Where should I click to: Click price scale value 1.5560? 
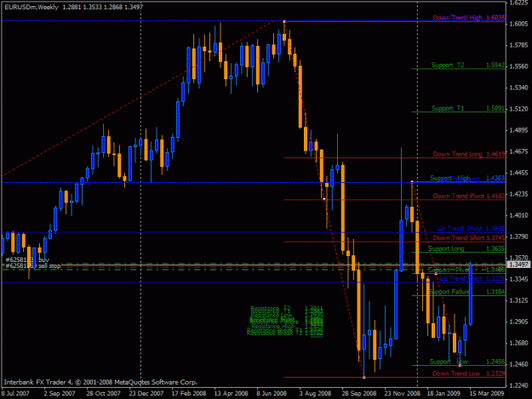[x=519, y=66]
